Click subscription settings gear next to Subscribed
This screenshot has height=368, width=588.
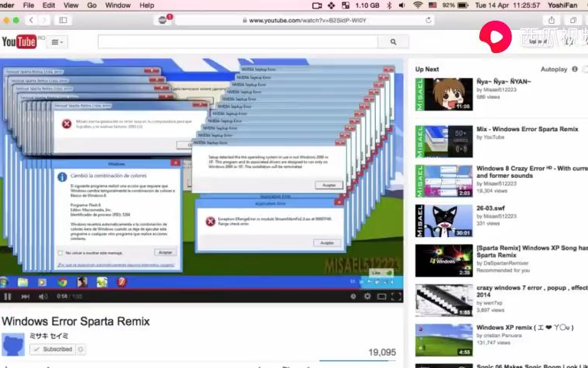(80, 350)
